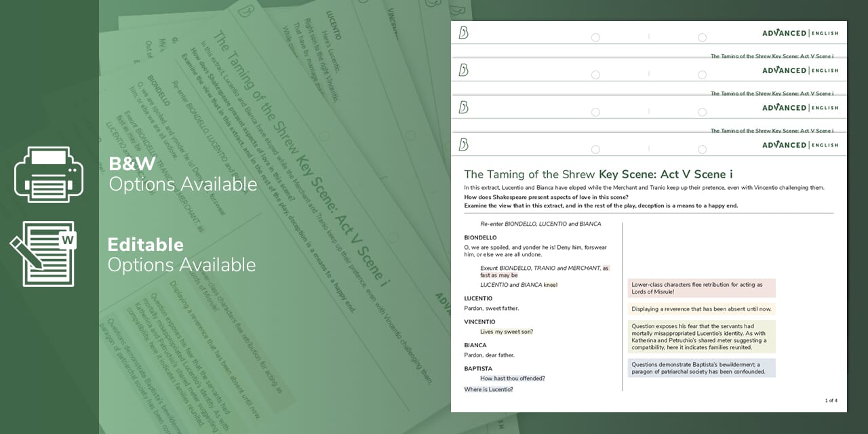Select the yellow 'Displaying a reverence' annotation box

(701, 309)
